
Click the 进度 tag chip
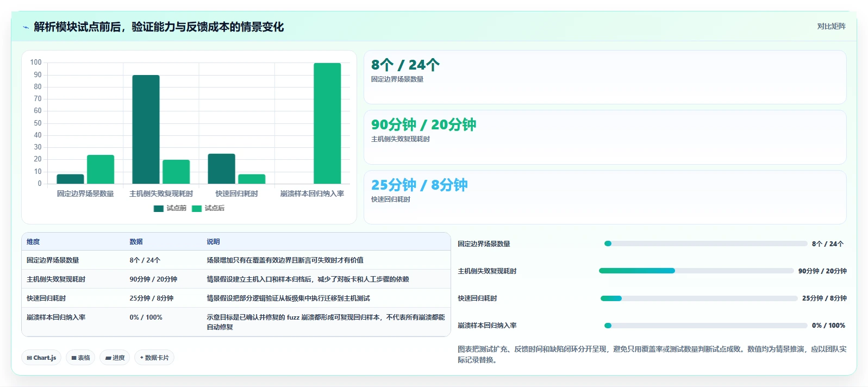click(115, 358)
